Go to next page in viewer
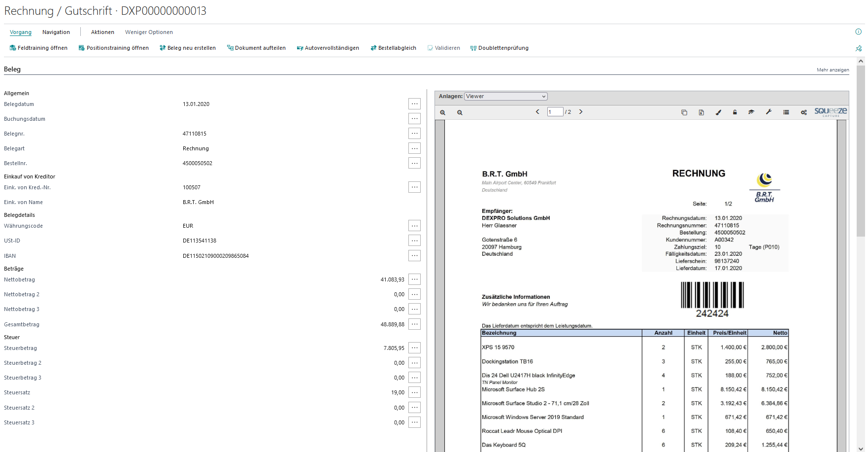This screenshot has height=452, width=868. 581,112
